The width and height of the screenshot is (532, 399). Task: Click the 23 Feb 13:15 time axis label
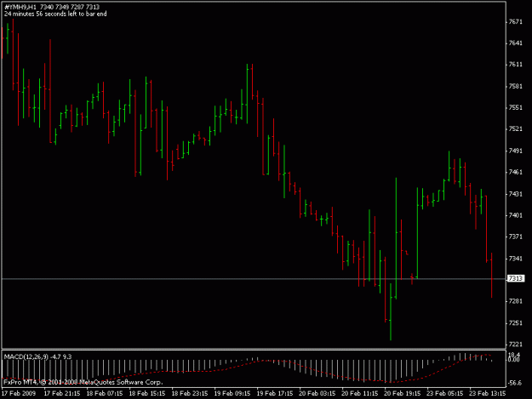pyautogui.click(x=487, y=393)
